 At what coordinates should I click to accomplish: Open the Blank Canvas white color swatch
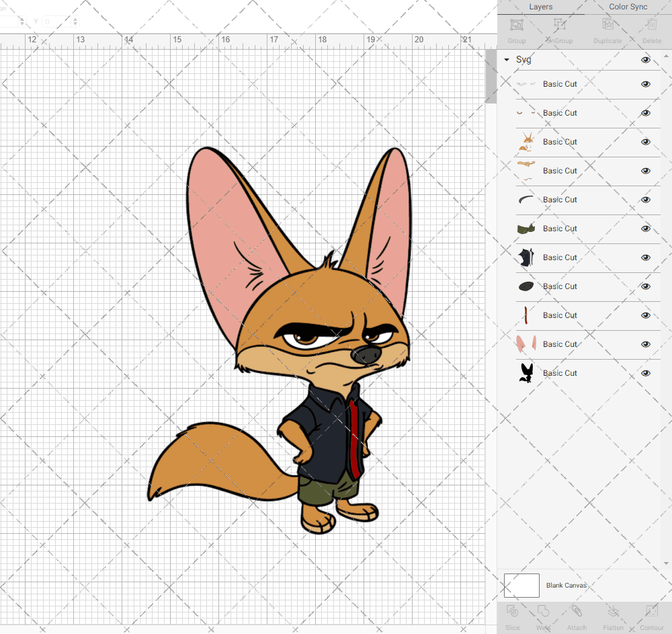[x=521, y=586]
